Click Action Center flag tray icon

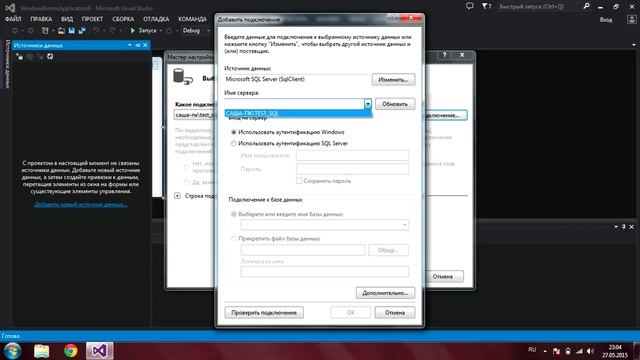556,351
